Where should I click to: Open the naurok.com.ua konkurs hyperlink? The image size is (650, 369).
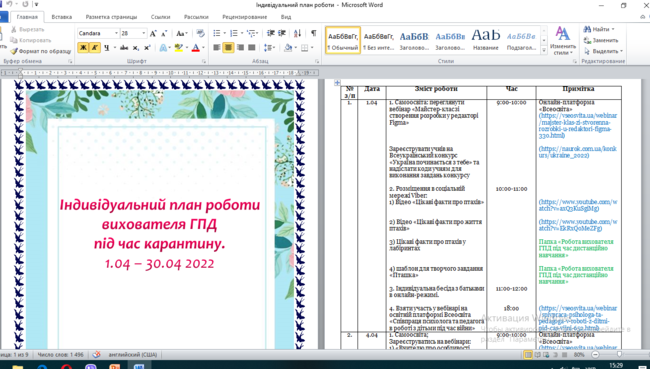577,152
